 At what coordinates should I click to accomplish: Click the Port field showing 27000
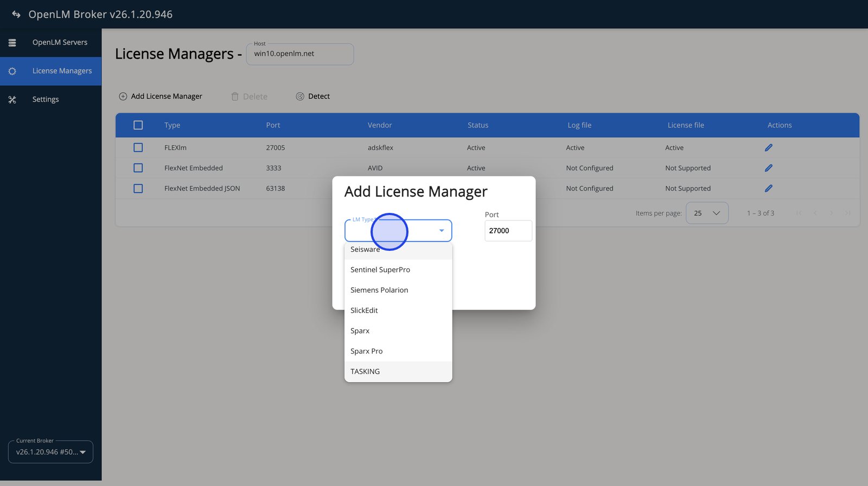(x=508, y=231)
